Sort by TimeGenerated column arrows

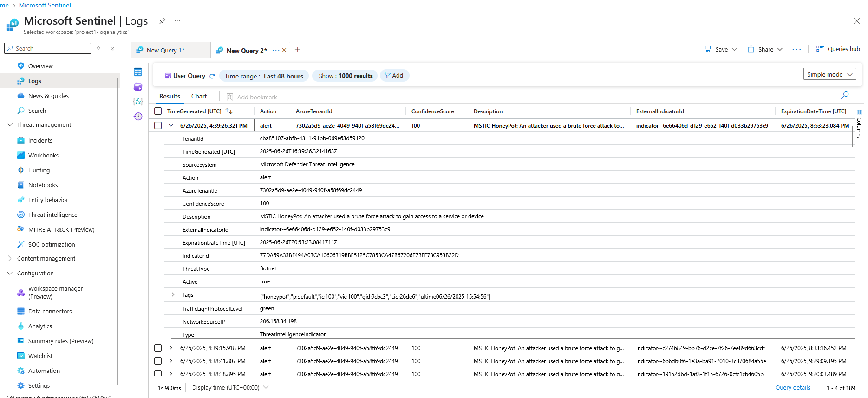tap(229, 111)
